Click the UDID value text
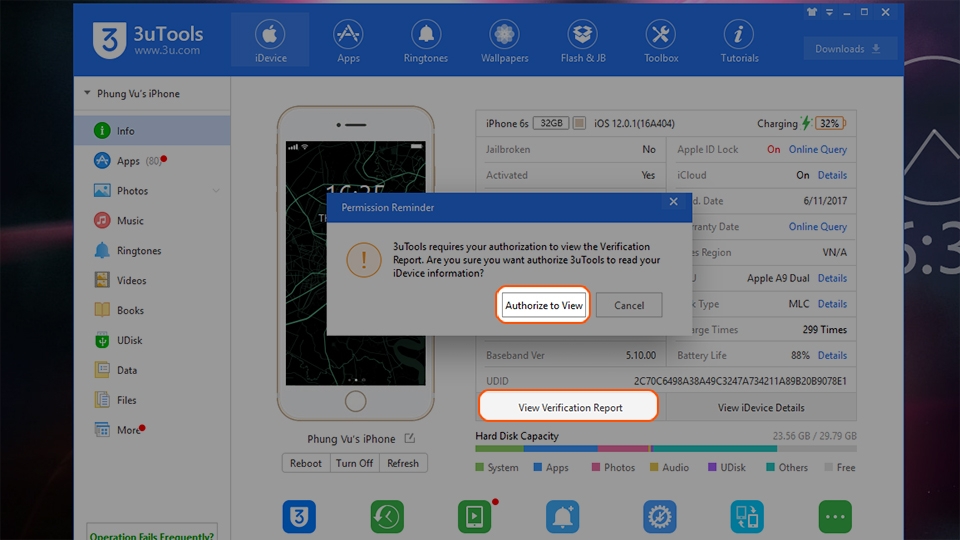 (x=740, y=381)
